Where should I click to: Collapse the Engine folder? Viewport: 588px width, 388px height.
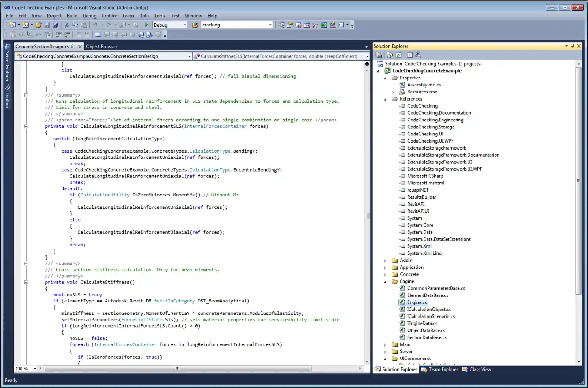click(x=385, y=281)
